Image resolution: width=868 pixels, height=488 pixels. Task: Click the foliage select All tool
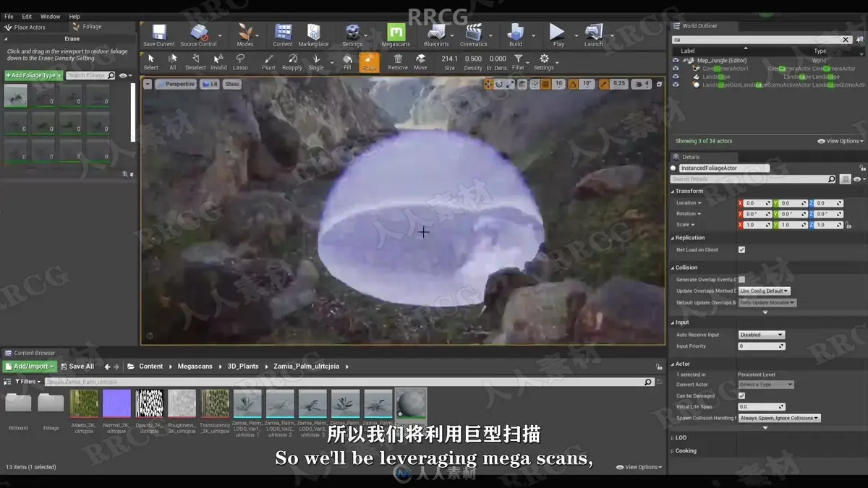coord(173,62)
